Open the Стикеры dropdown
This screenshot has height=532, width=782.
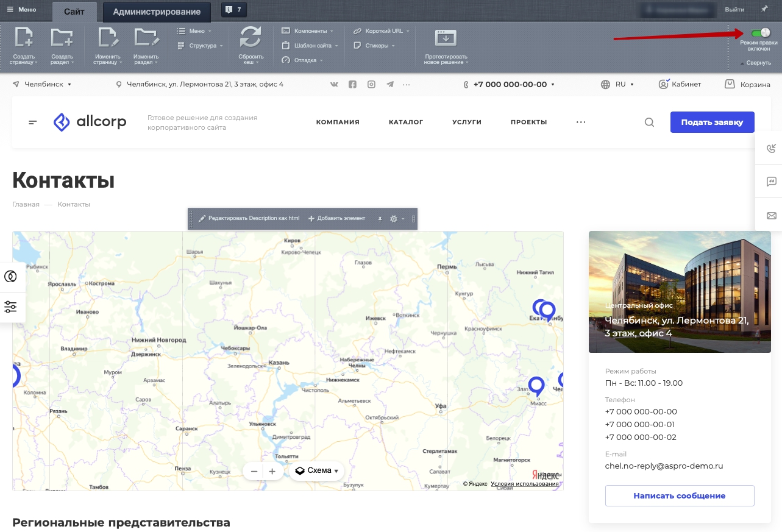pyautogui.click(x=374, y=45)
